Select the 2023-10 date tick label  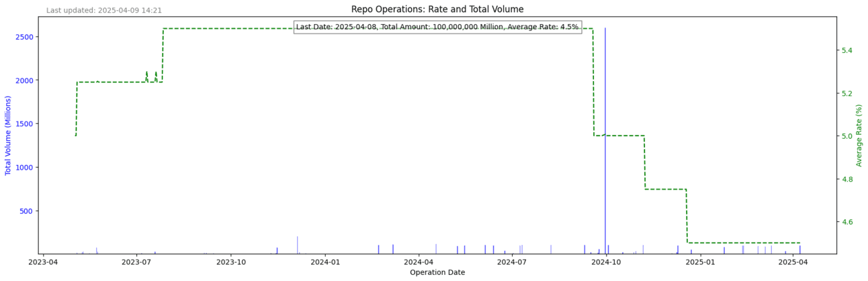point(231,262)
